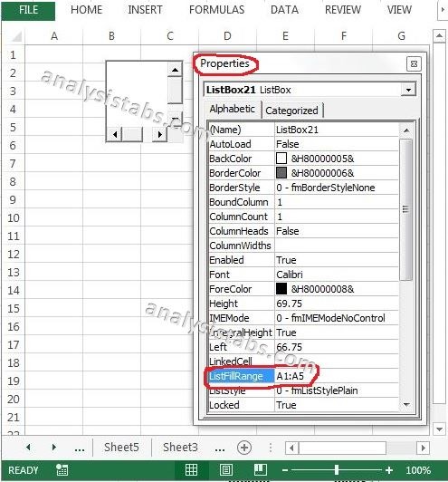The height and width of the screenshot is (482, 448).
Task: Open the Sheet5 worksheet tab
Action: (121, 448)
